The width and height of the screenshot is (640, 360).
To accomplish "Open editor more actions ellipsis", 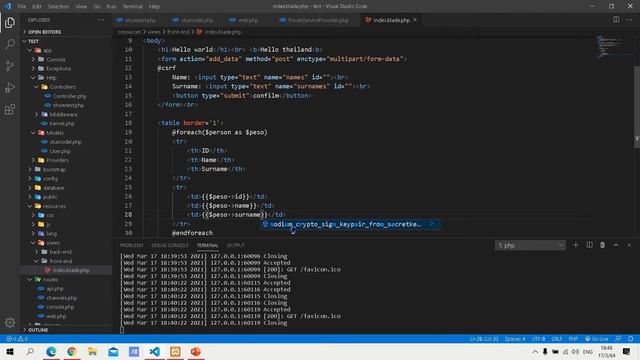I will tap(629, 20).
